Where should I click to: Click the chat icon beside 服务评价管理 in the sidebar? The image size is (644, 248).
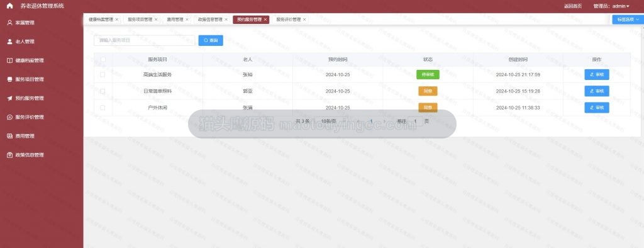pos(10,117)
